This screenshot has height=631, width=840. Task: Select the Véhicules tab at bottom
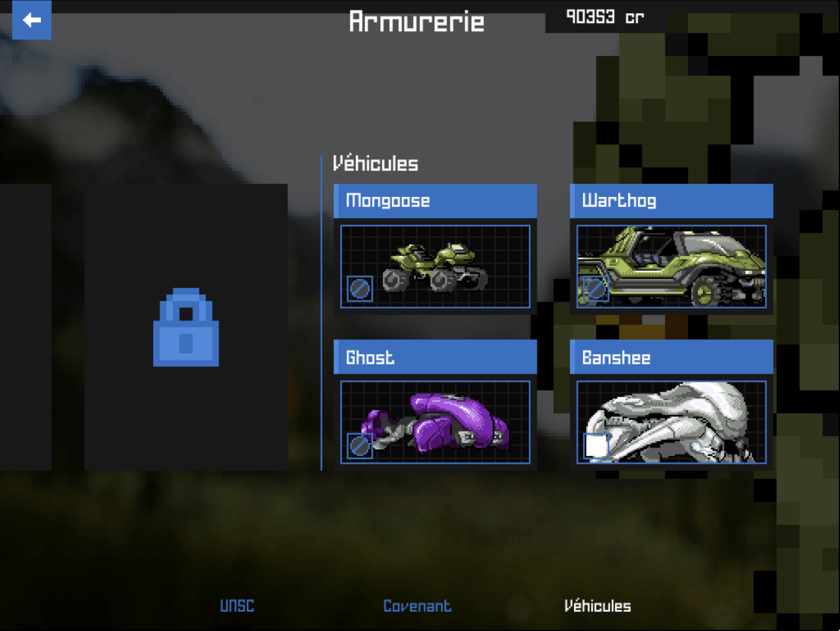[598, 606]
